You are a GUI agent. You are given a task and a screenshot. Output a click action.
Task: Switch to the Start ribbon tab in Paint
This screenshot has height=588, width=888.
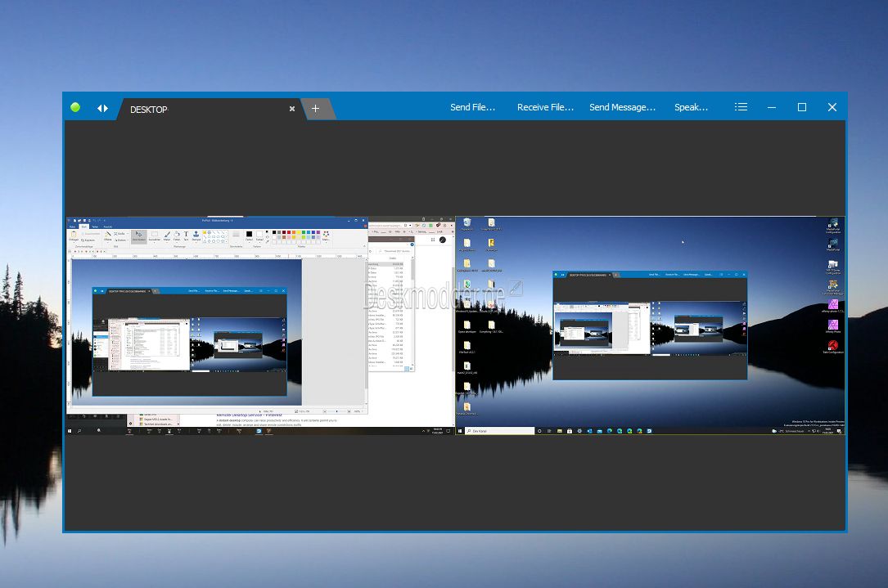[83, 227]
